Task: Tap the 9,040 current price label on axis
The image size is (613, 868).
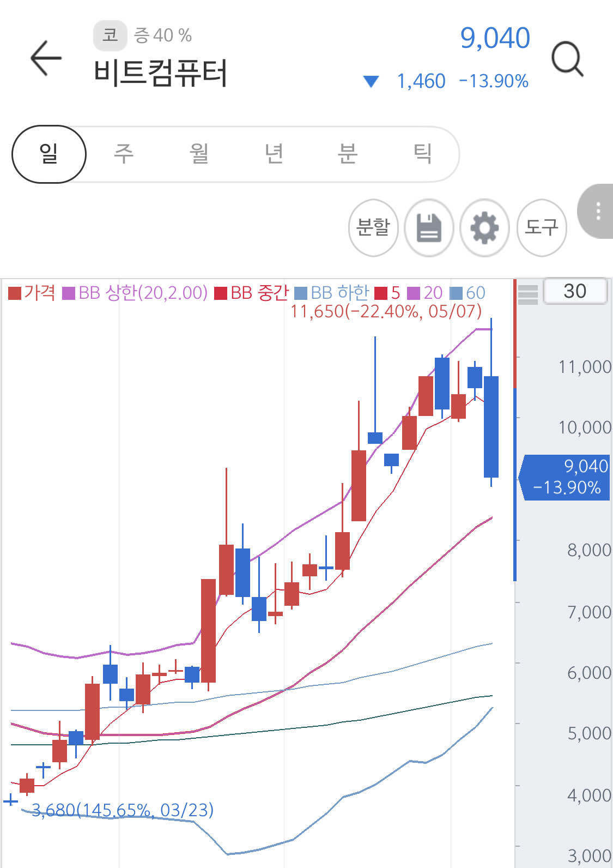Action: click(x=566, y=477)
